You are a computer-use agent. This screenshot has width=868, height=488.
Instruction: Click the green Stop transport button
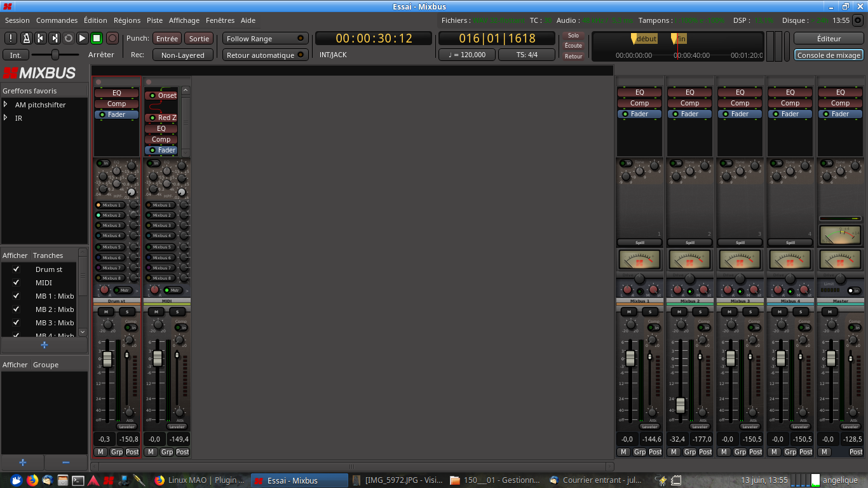[x=97, y=38]
